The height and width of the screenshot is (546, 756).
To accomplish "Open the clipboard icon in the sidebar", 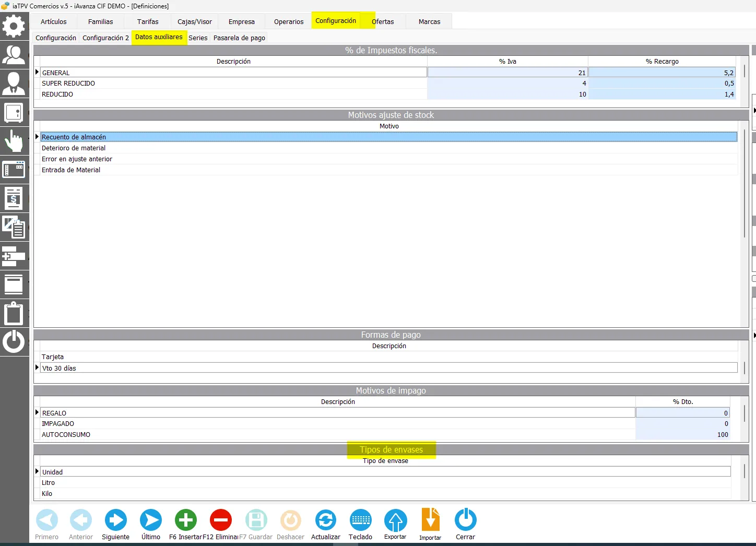I will pyautogui.click(x=14, y=313).
